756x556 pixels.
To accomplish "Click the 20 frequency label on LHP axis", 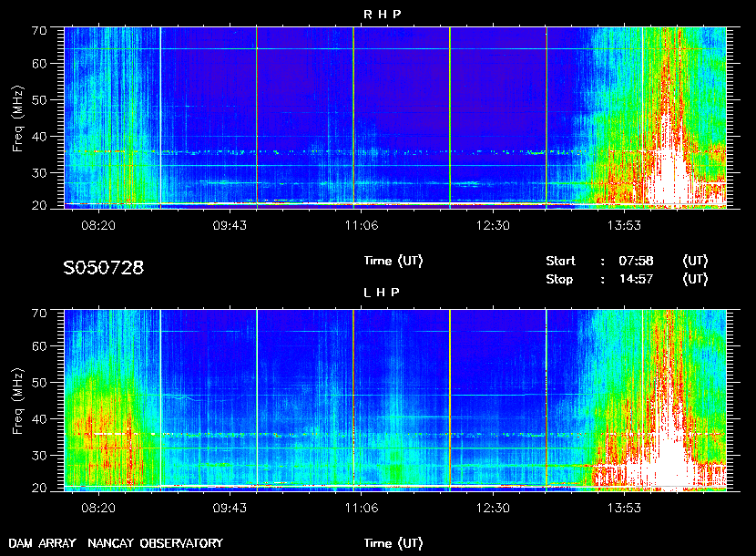I will click(39, 488).
